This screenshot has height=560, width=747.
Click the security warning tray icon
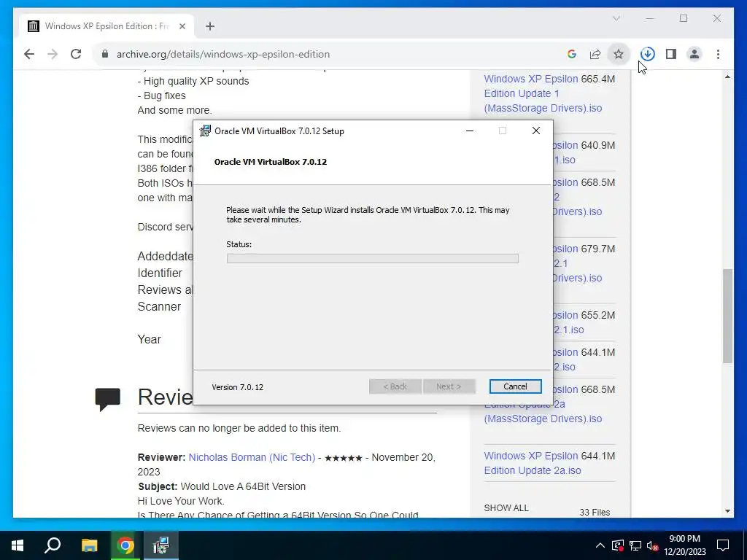pyautogui.click(x=618, y=545)
